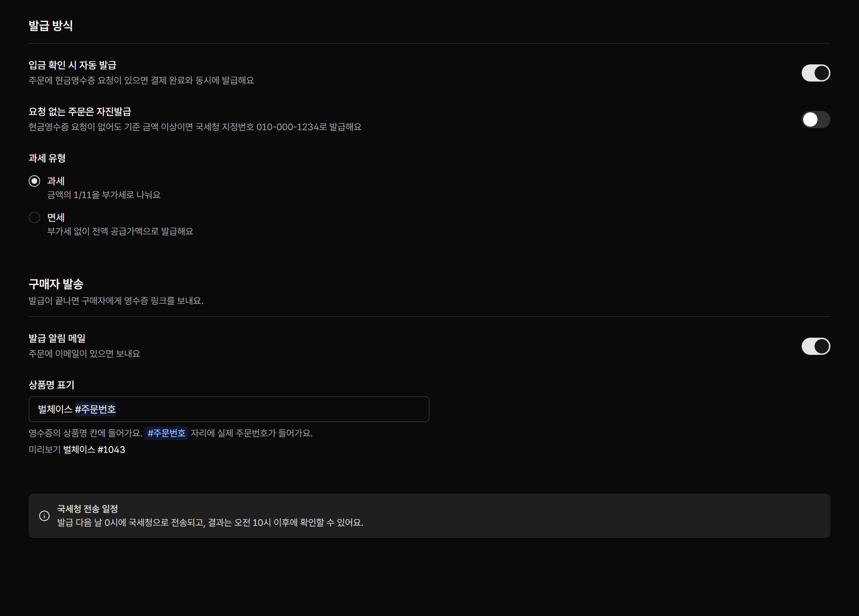Click text 주문에 이메일이 있으면 보내요
The height and width of the screenshot is (616, 859).
tap(84, 353)
